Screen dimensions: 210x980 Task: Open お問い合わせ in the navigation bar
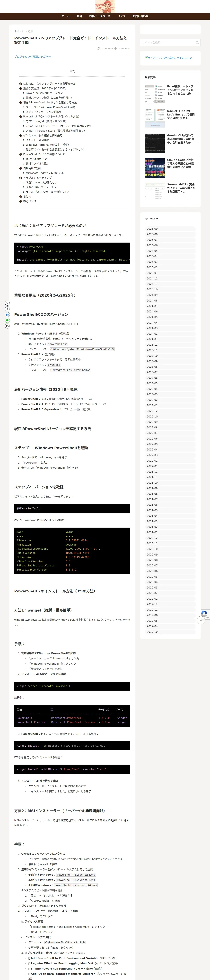(x=140, y=16)
